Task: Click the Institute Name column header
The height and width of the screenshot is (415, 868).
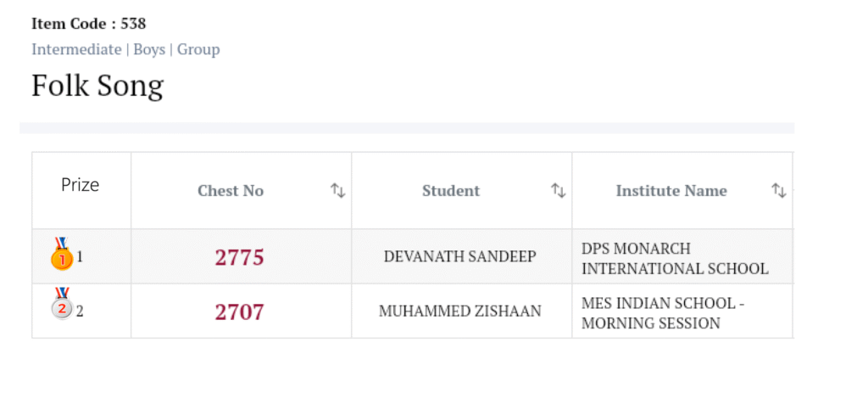Action: pyautogui.click(x=671, y=191)
